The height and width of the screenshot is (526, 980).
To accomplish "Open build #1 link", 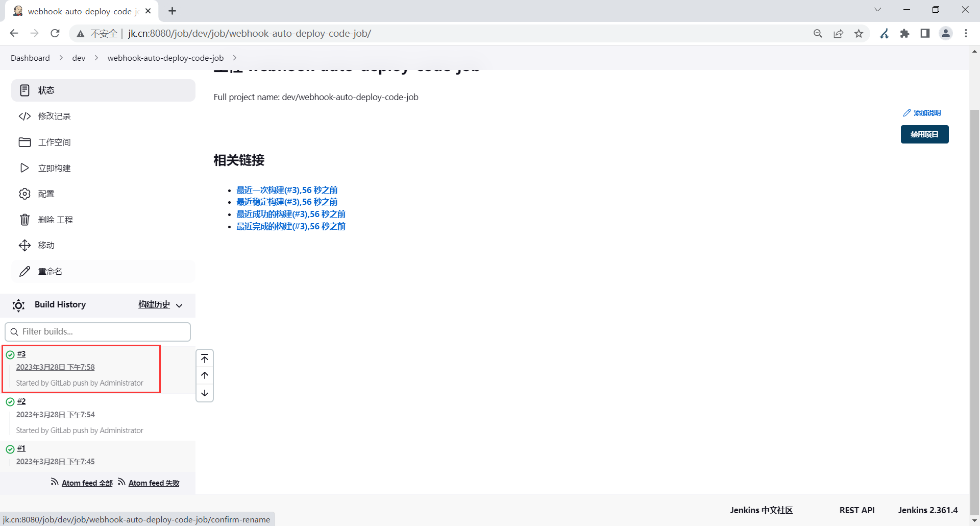I will pos(21,448).
